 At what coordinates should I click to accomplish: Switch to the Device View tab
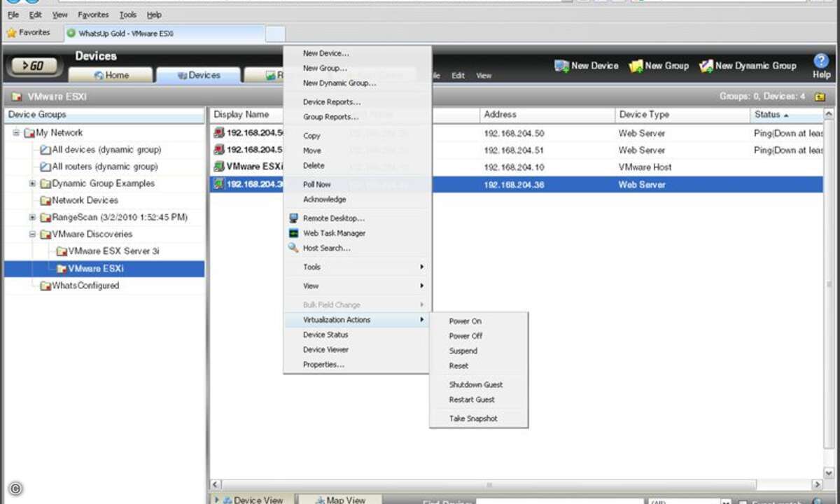[251, 499]
